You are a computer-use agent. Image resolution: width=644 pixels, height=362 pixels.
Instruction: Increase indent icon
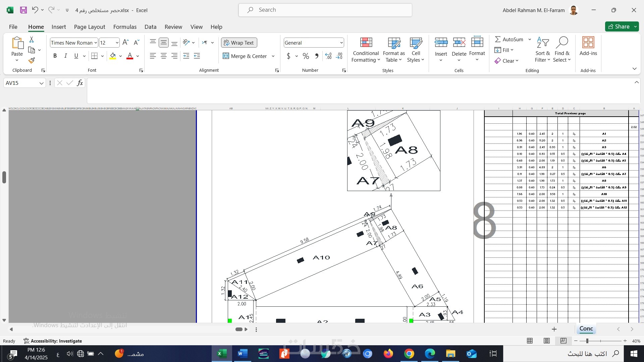(x=197, y=56)
